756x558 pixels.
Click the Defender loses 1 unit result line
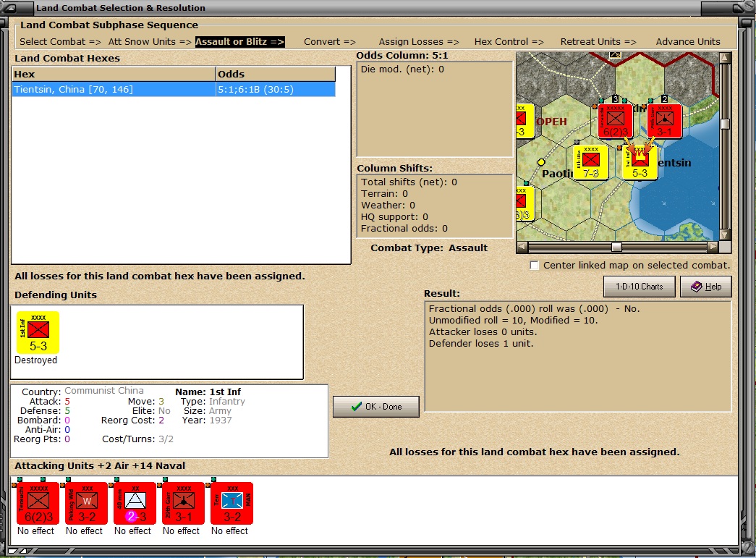(x=481, y=343)
